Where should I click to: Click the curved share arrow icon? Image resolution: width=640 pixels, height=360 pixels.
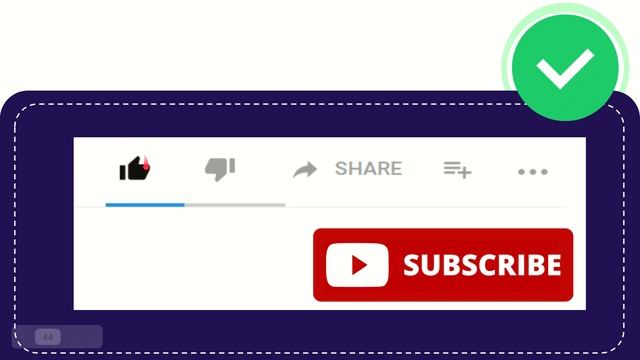(305, 170)
